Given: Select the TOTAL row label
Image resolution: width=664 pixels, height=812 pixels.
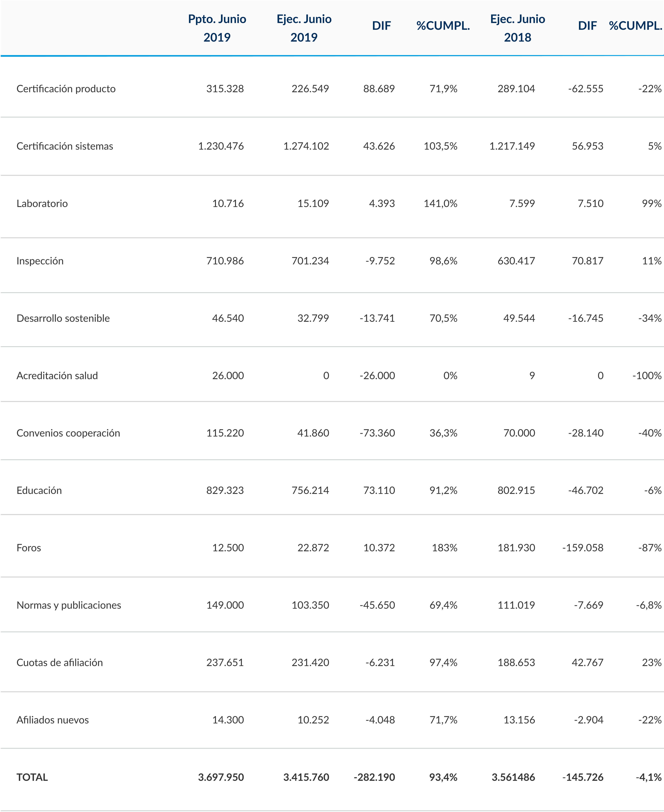Looking at the screenshot, I should click(x=32, y=777).
